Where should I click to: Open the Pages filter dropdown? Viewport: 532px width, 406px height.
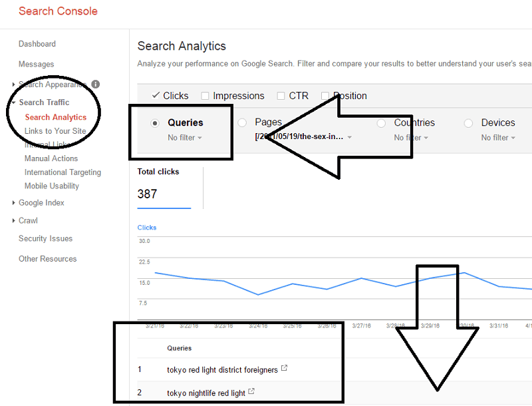point(303,137)
